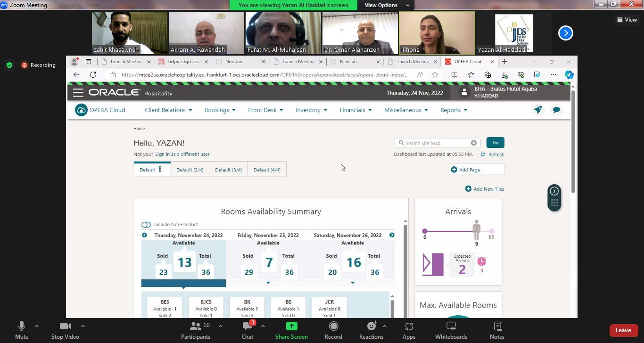Expand the Client Relations menu
The image size is (644, 343).
pos(168,110)
